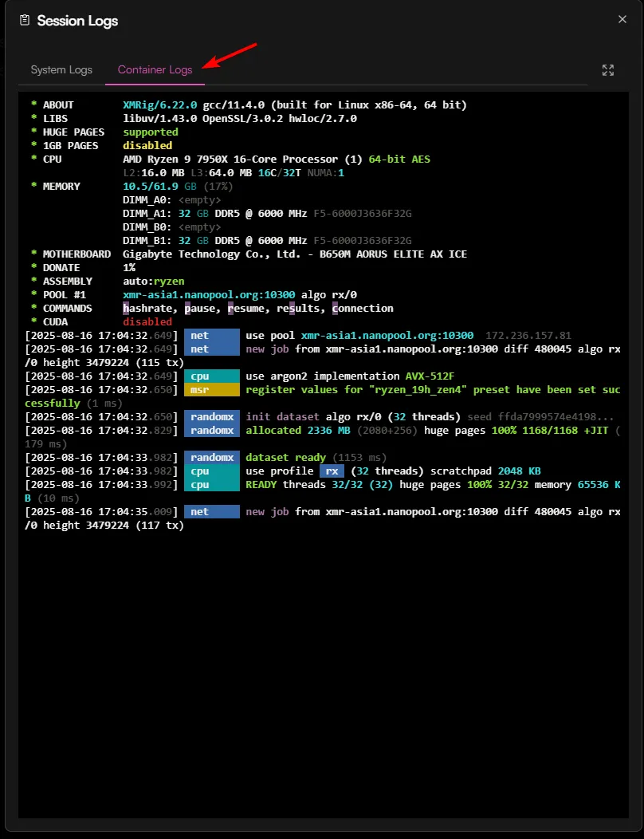Click the 'init dataset' log text
644x839 pixels.
click(282, 417)
